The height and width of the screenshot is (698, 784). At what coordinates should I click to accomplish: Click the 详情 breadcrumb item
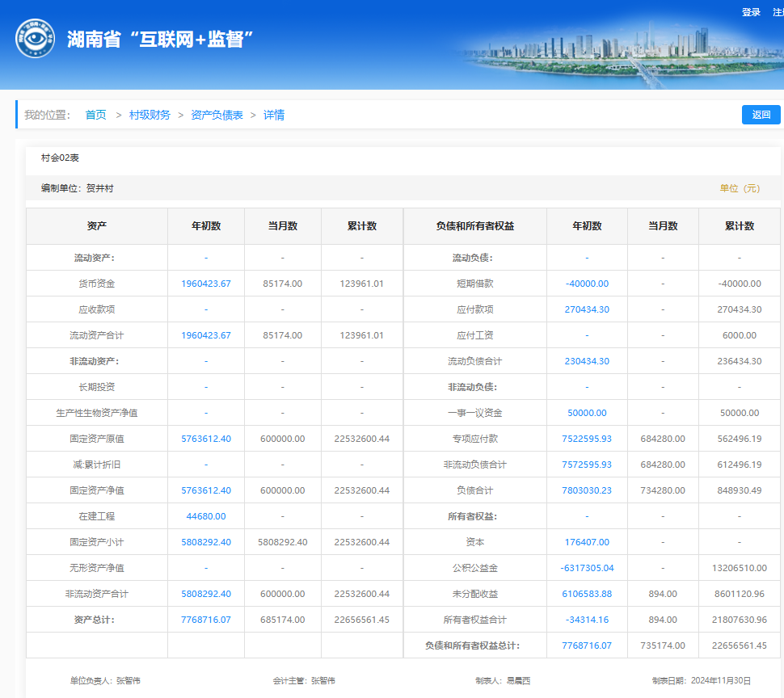[274, 115]
